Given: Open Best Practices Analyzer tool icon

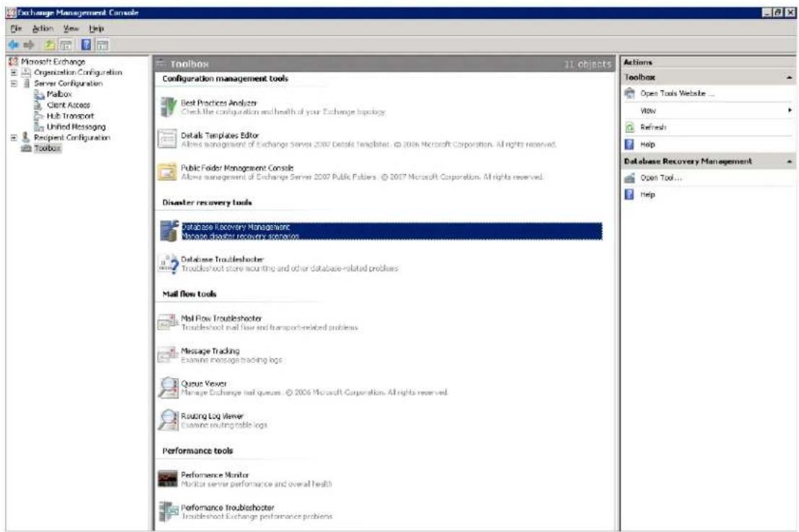Looking at the screenshot, I should pyautogui.click(x=168, y=107).
